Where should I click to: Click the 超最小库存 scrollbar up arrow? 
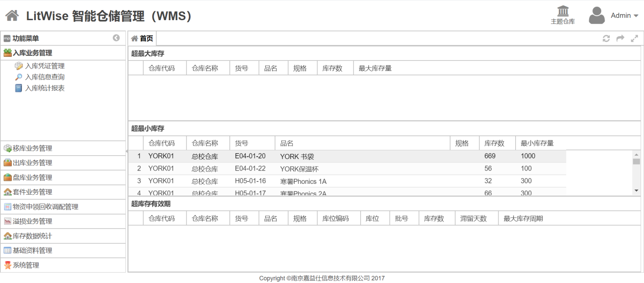click(636, 154)
